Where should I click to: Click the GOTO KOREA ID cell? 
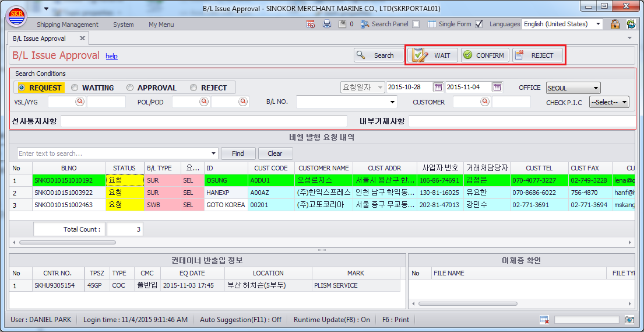[x=226, y=205]
